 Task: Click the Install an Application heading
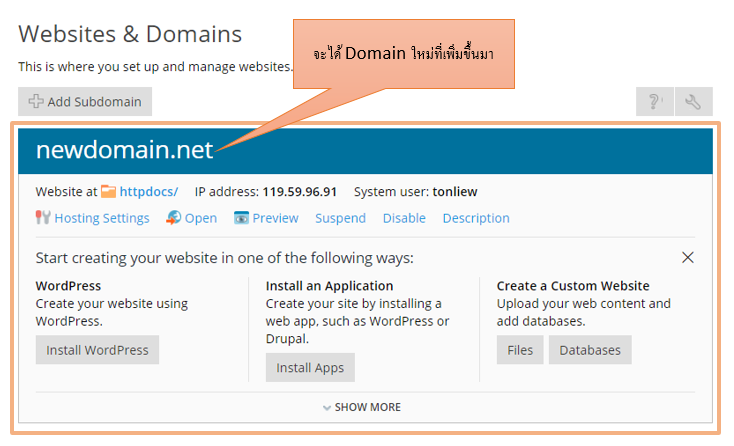(x=330, y=286)
